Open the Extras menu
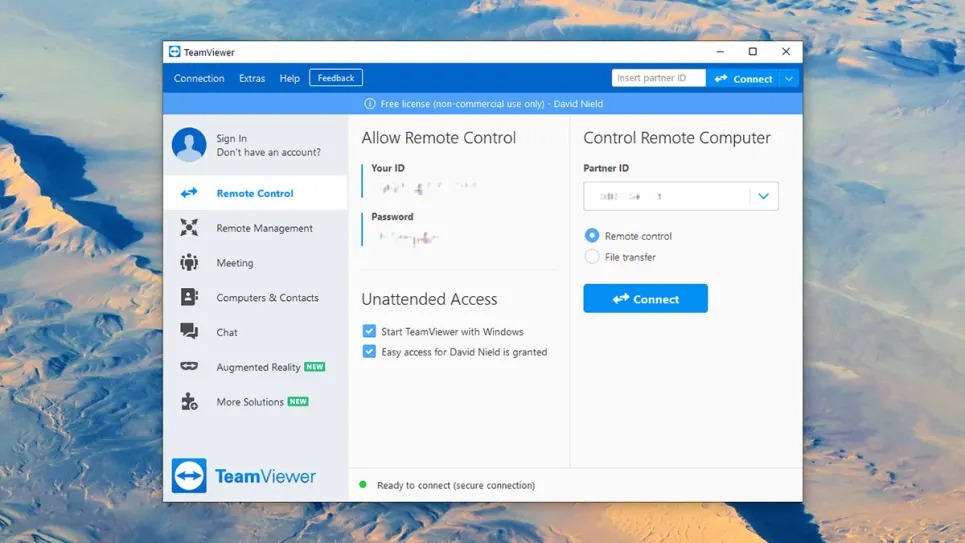The height and width of the screenshot is (543, 965). click(x=252, y=78)
